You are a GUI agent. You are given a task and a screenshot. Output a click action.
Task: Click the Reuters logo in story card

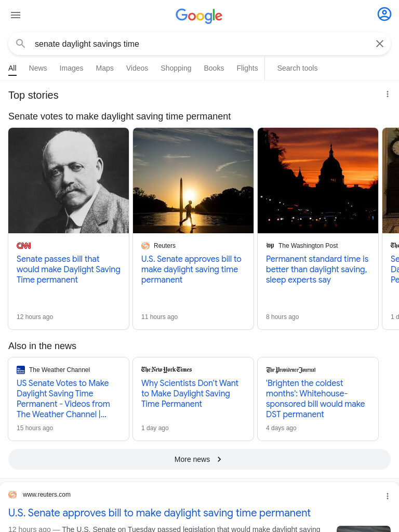(145, 246)
